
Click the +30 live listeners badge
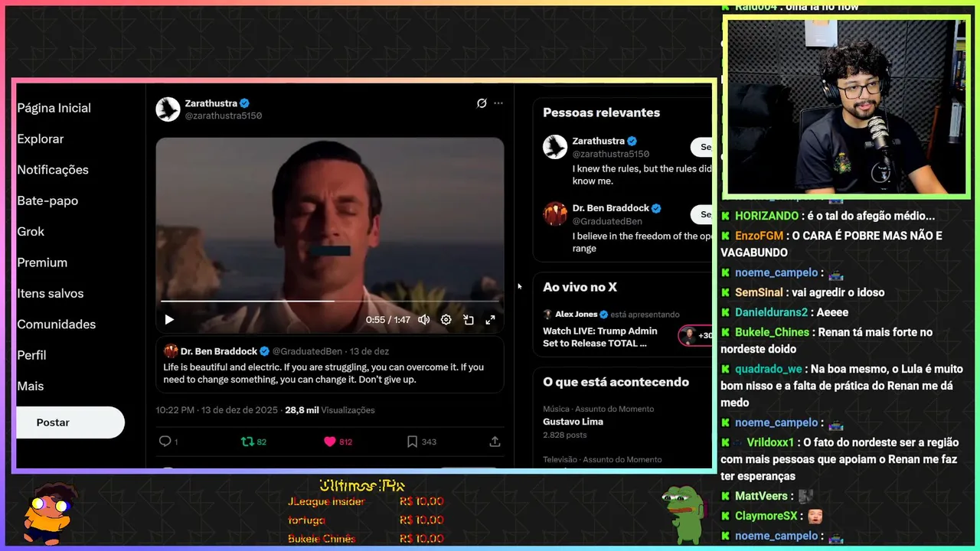pyautogui.click(x=696, y=335)
